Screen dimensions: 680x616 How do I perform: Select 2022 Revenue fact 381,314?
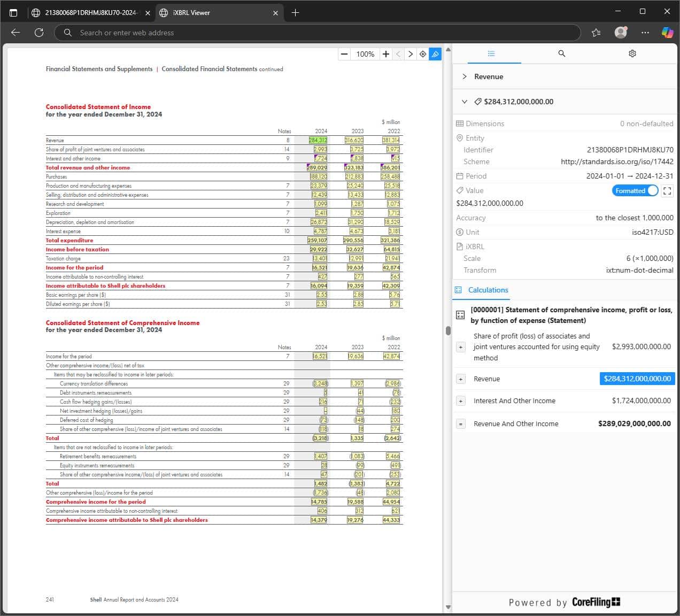(x=391, y=140)
